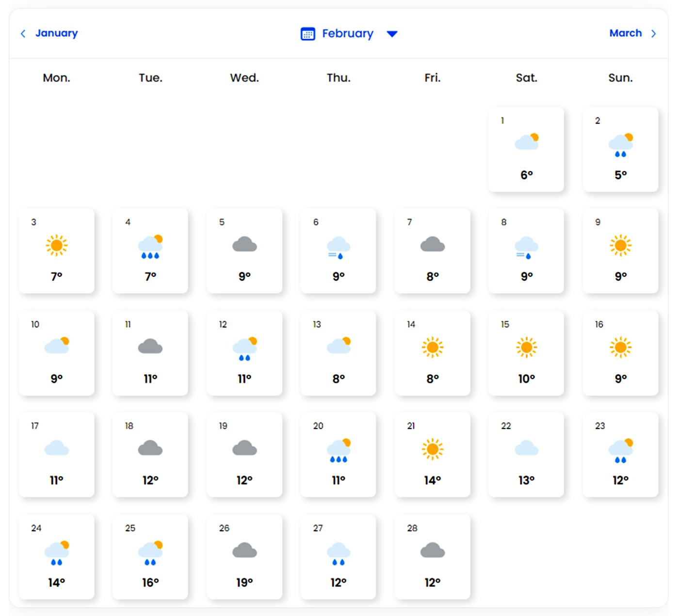Click the February month title text
This screenshot has height=616, width=679.
(x=347, y=34)
